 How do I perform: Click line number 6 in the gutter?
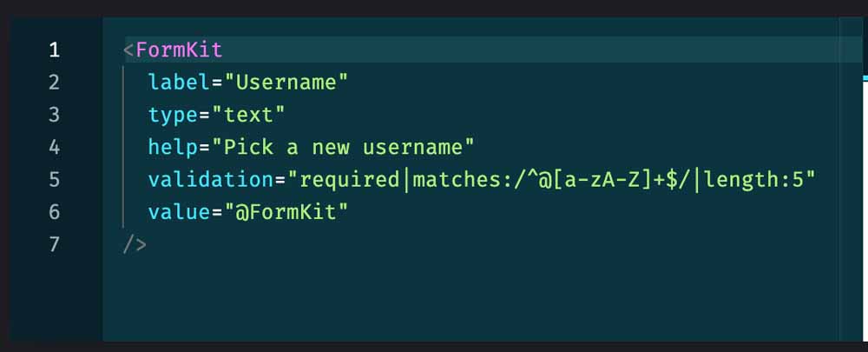pos(54,212)
